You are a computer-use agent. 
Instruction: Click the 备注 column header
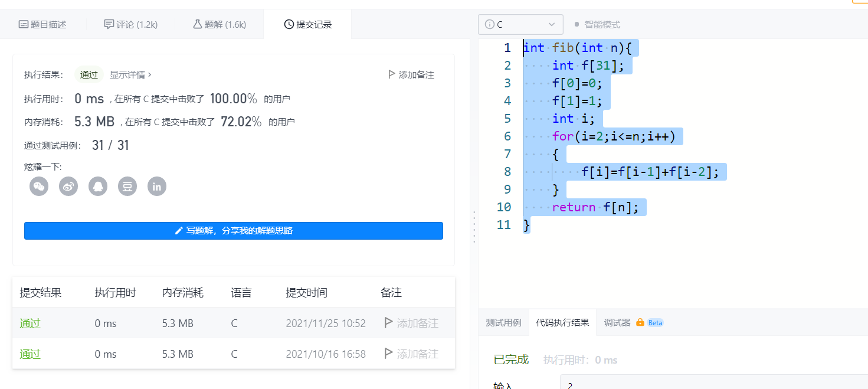(391, 292)
